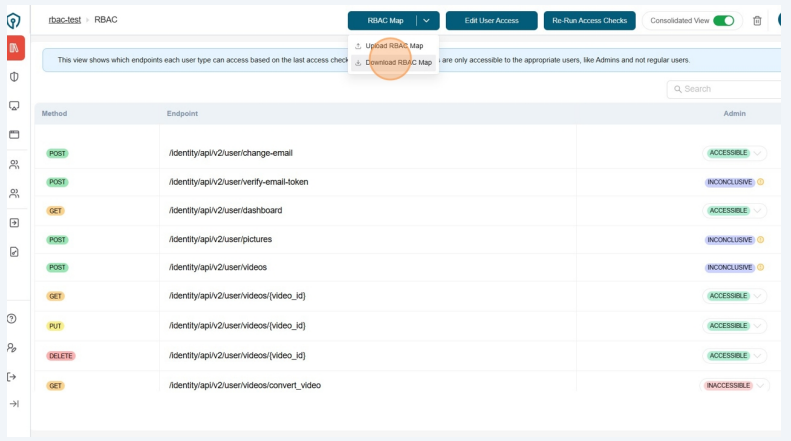The image size is (791, 441).
Task: Open the rbac-test breadcrumb link
Action: [64, 20]
